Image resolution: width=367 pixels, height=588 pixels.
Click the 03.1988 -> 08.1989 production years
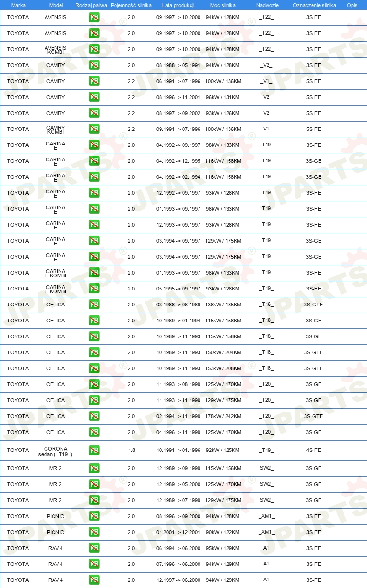point(178,305)
